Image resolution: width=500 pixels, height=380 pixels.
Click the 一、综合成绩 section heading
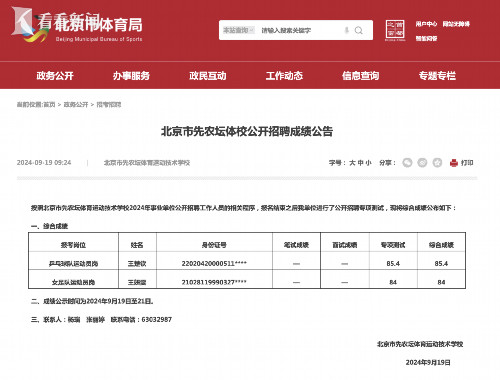pyautogui.click(x=49, y=226)
